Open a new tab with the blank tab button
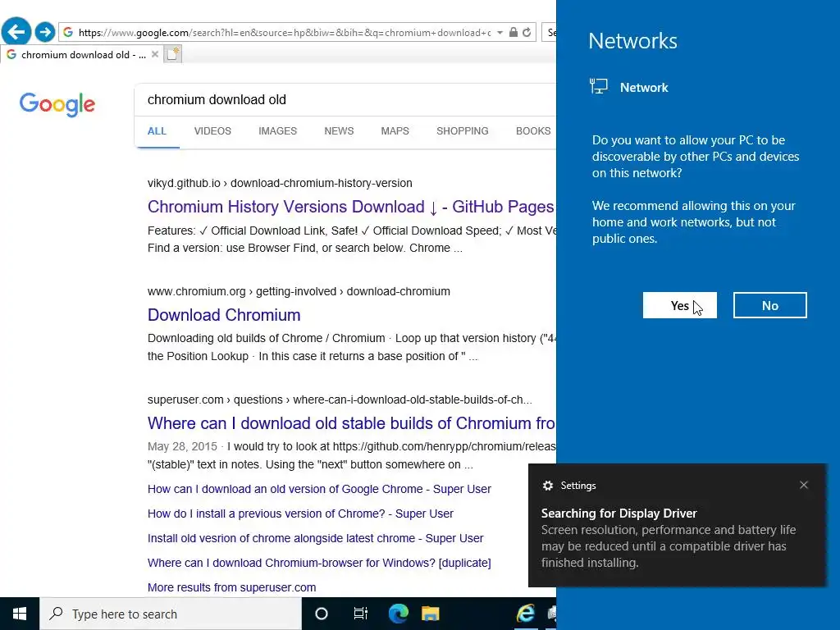 172,54
